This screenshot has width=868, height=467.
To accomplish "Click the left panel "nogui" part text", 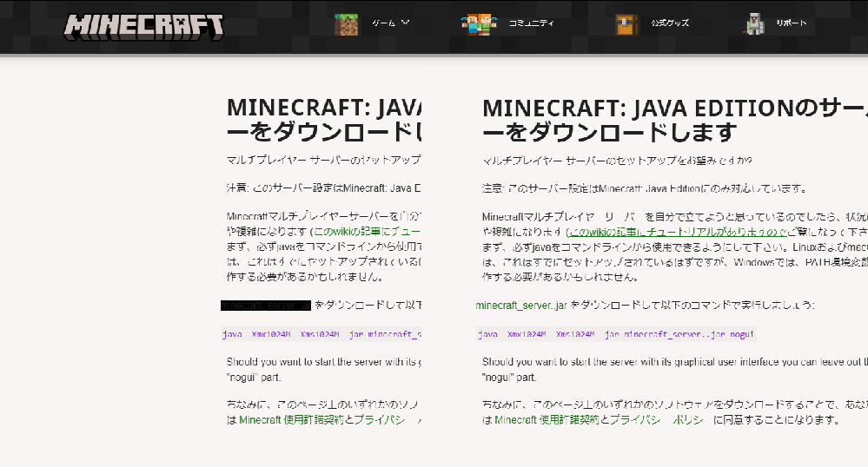I will [254, 378].
